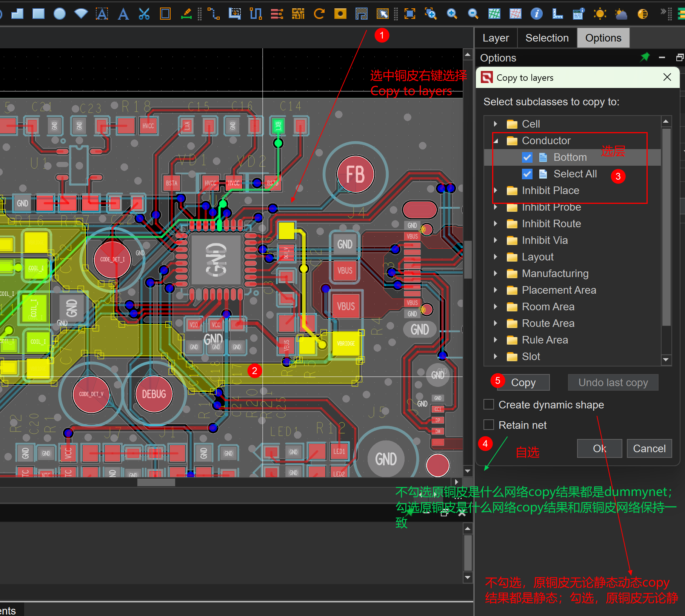Image resolution: width=685 pixels, height=616 pixels.
Task: Click the Cancel button
Action: [649, 448]
